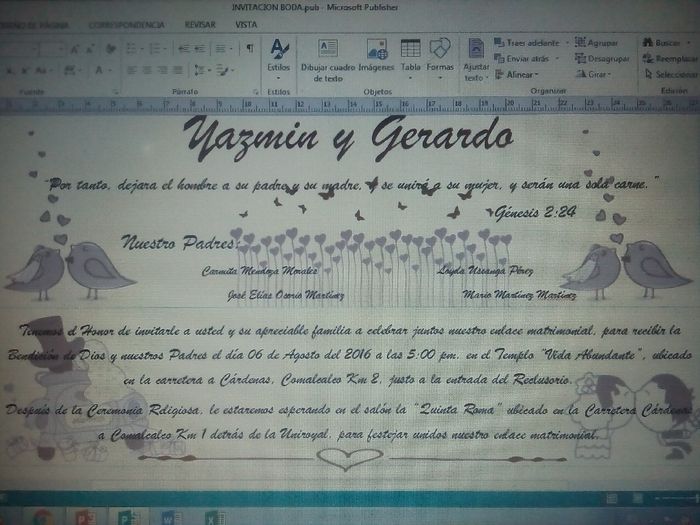This screenshot has width=700, height=525.
Task: Open Word from the taskbar
Action: 171,517
